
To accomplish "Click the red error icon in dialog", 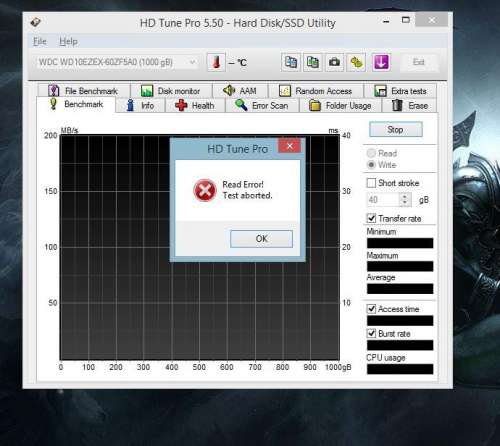I will (205, 190).
